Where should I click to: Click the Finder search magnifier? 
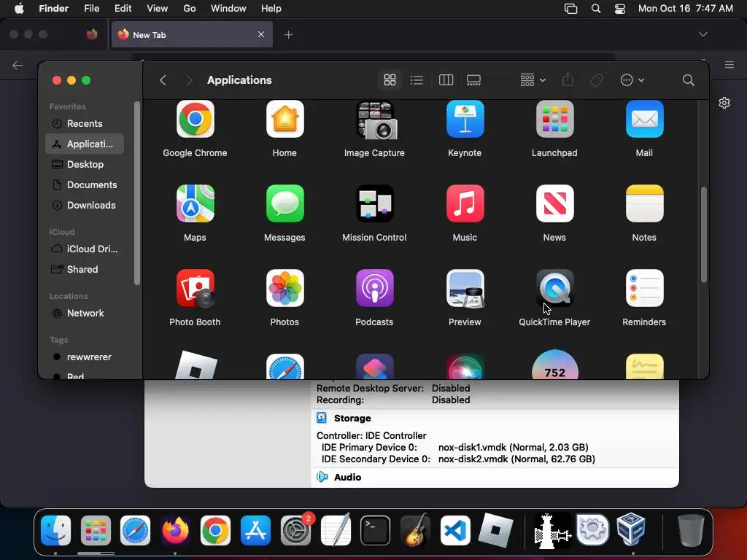point(688,80)
